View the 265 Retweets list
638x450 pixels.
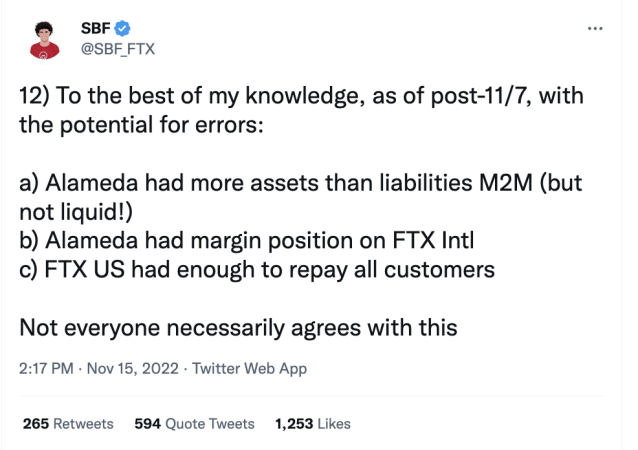pyautogui.click(x=67, y=424)
